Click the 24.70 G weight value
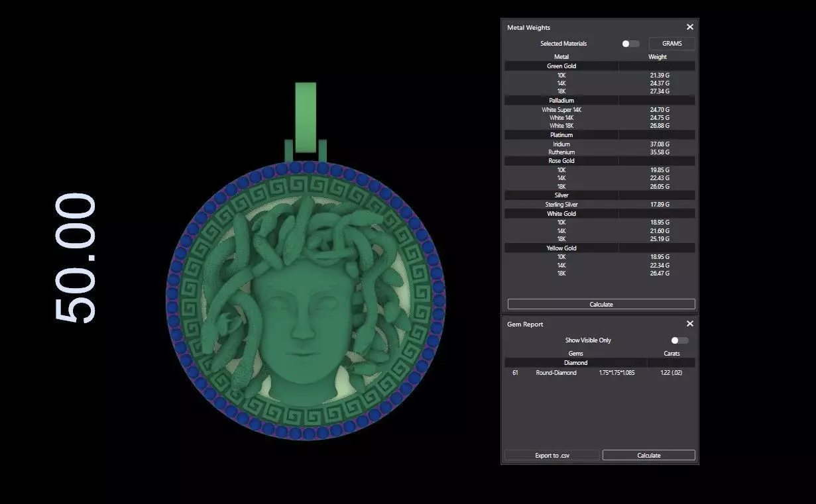Viewport: 816px width, 504px height. (x=660, y=110)
